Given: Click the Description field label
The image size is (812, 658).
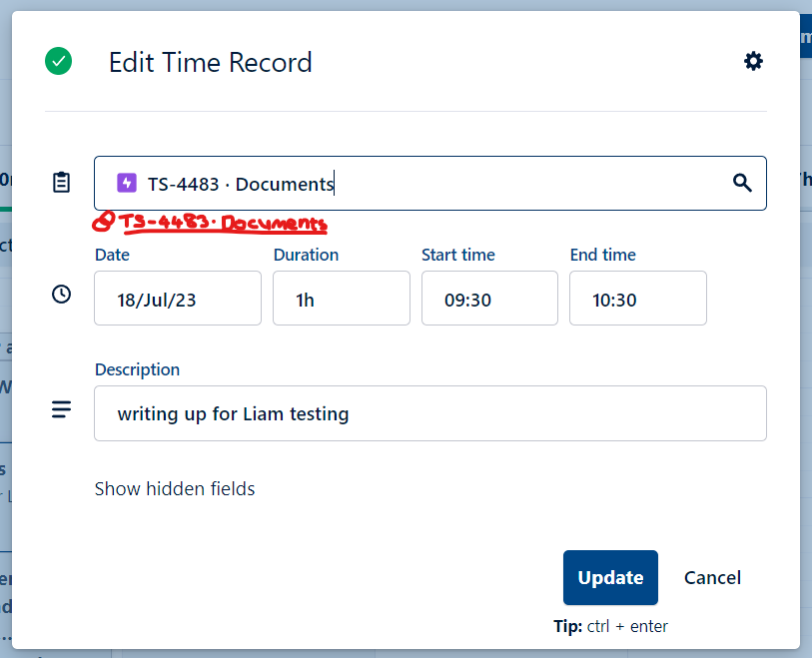Looking at the screenshot, I should coord(137,369).
